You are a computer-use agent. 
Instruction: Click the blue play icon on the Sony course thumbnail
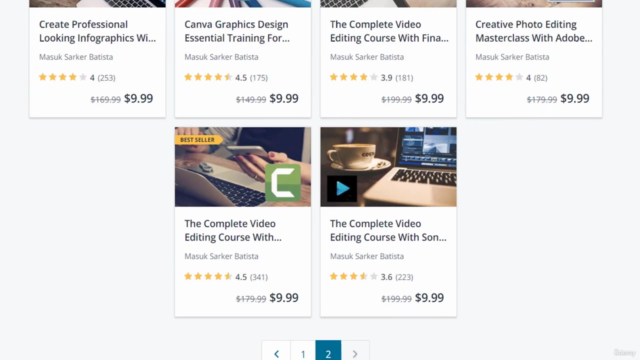[x=342, y=189]
